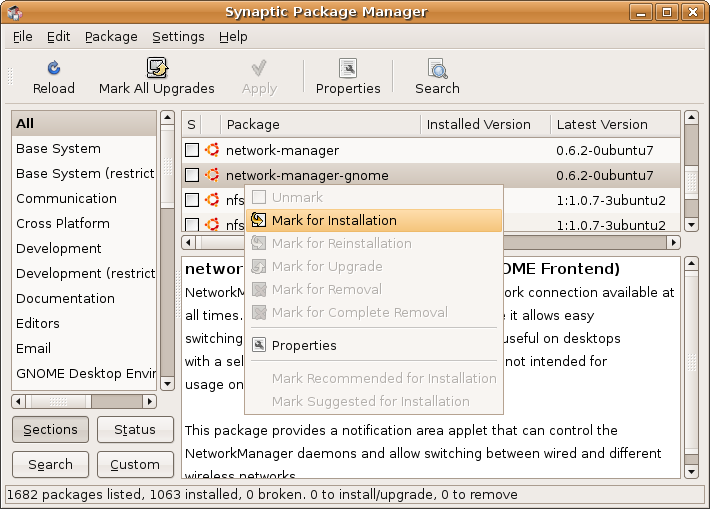The width and height of the screenshot is (710, 509).
Task: Click package list scroll-up arrow
Action: (691, 118)
